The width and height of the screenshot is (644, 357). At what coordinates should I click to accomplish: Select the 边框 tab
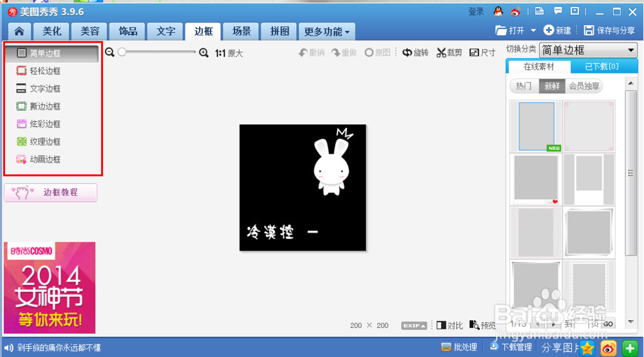(204, 32)
